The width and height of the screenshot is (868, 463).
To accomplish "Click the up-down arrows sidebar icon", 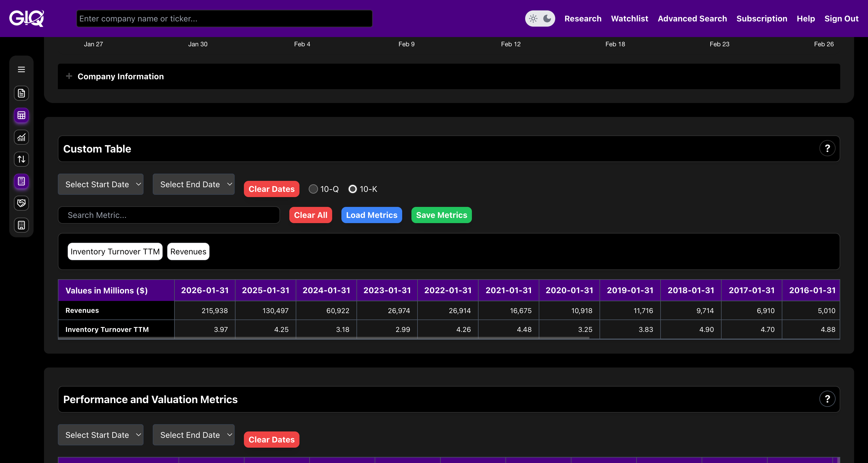I will click(x=21, y=159).
